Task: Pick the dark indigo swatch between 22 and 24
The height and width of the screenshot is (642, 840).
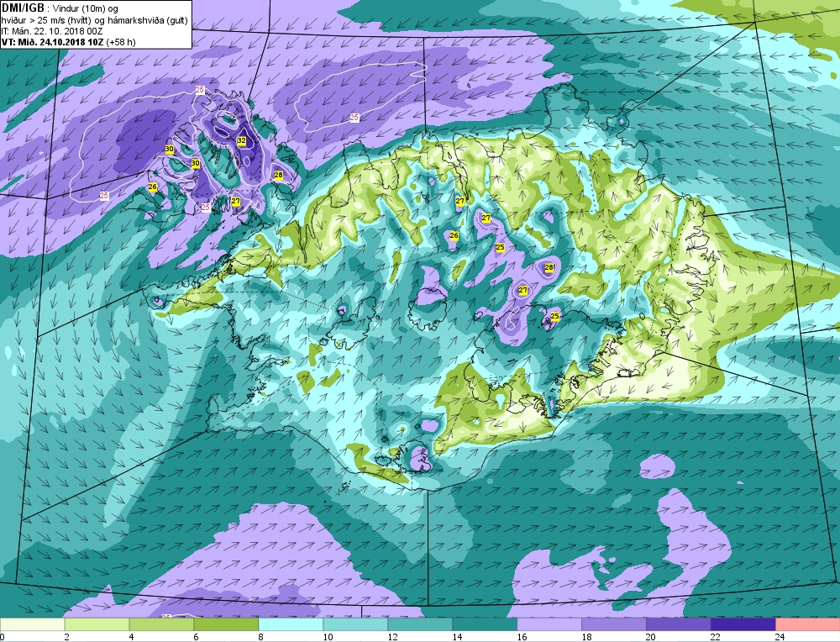Action: point(743,624)
